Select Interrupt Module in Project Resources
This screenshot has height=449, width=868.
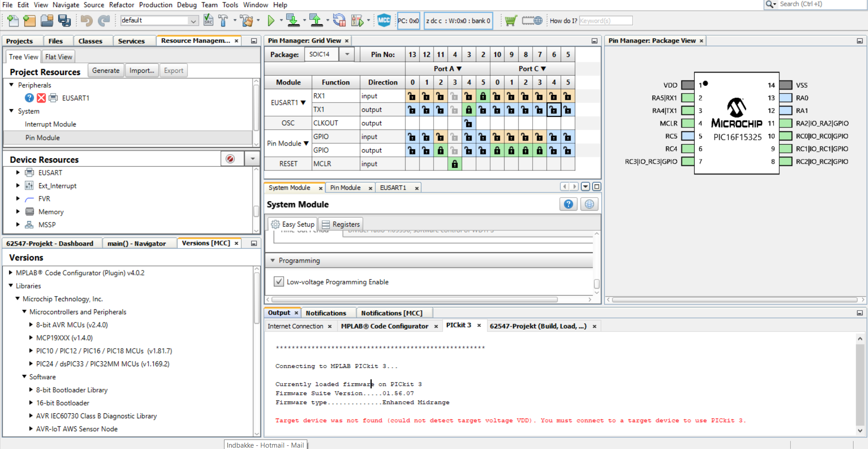tap(50, 124)
